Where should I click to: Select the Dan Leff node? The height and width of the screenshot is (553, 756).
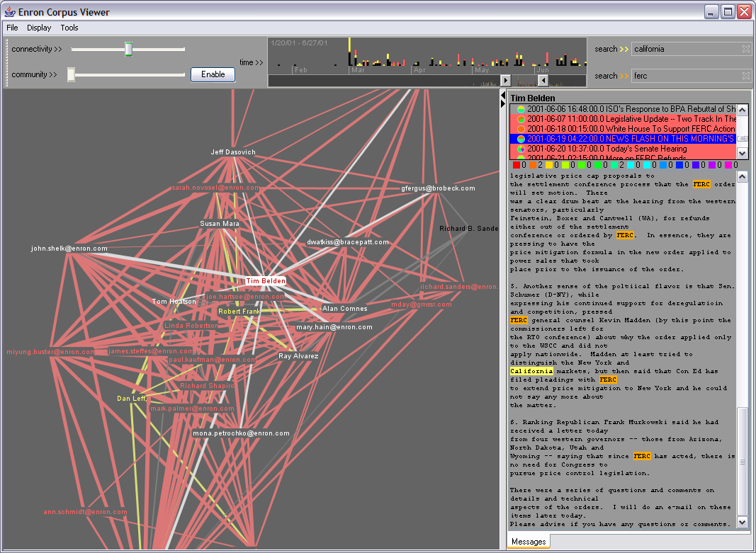point(132,399)
